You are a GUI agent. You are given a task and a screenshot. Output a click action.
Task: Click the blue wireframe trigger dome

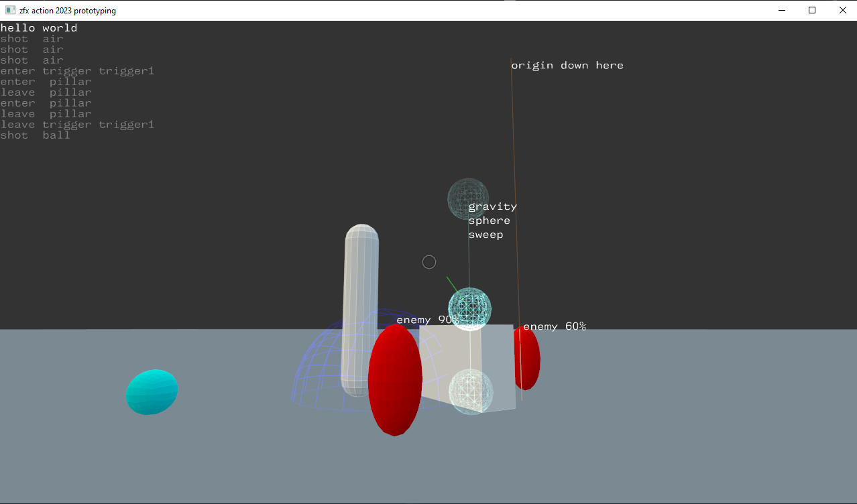click(x=315, y=375)
